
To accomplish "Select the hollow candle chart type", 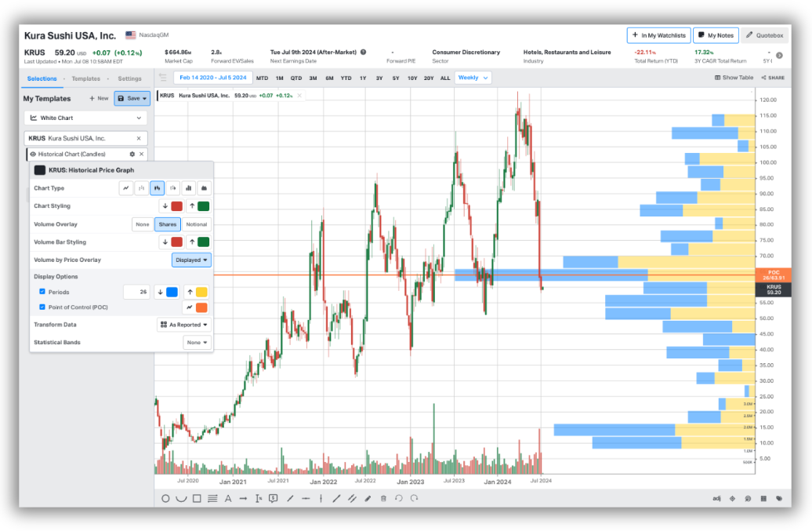I will [x=173, y=188].
